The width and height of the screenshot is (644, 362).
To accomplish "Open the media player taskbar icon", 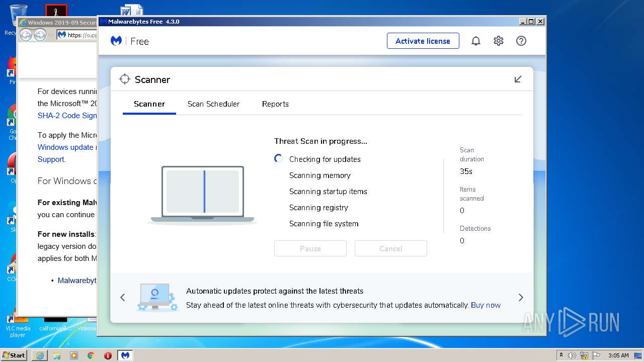I will (74, 355).
